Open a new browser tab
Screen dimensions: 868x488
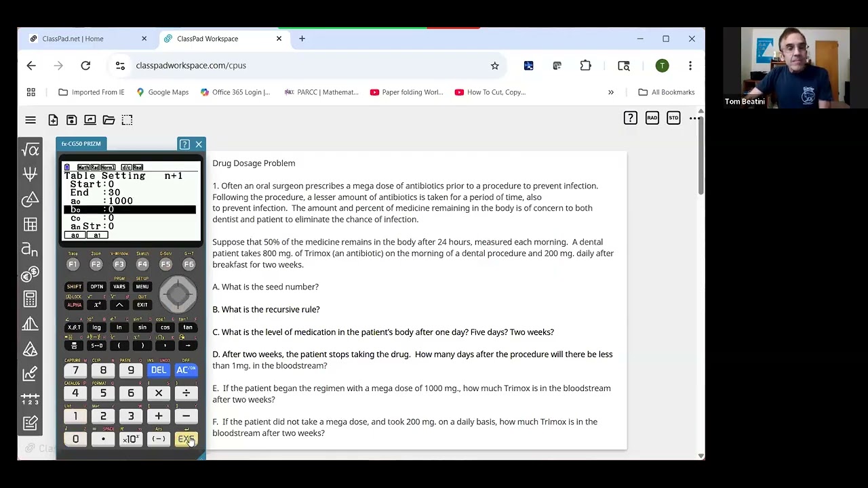[302, 39]
